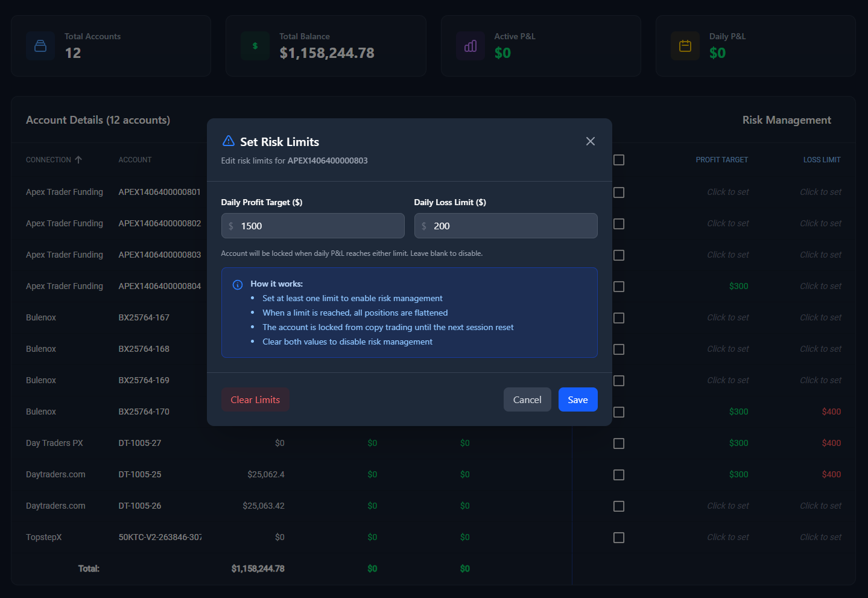Check the select-all checkbox in Risk Management header
Screen dimensions: 868x598
618,159
